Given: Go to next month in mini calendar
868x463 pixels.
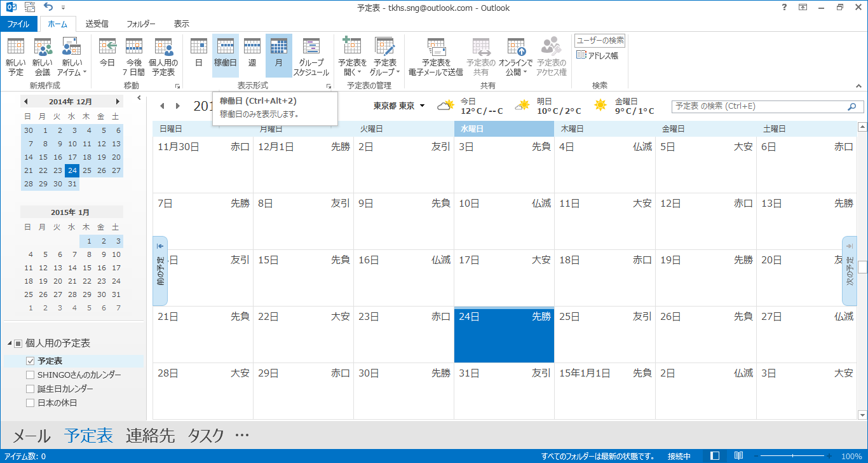Looking at the screenshot, I should pos(118,101).
